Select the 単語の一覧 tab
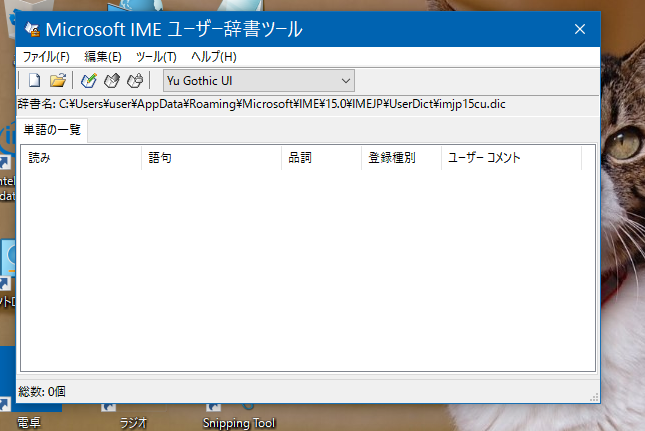The image size is (645, 431). (x=52, y=130)
